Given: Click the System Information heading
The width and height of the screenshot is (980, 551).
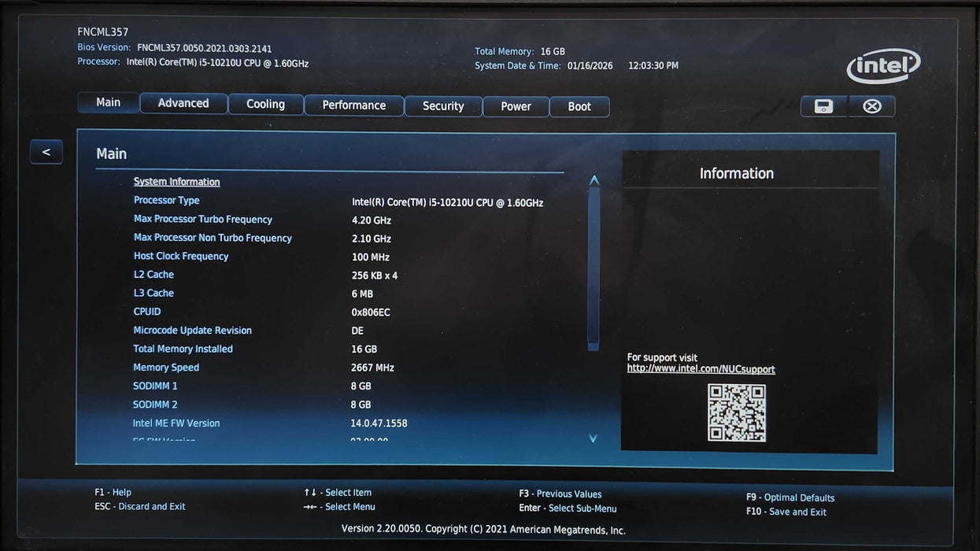Looking at the screenshot, I should 177,182.
